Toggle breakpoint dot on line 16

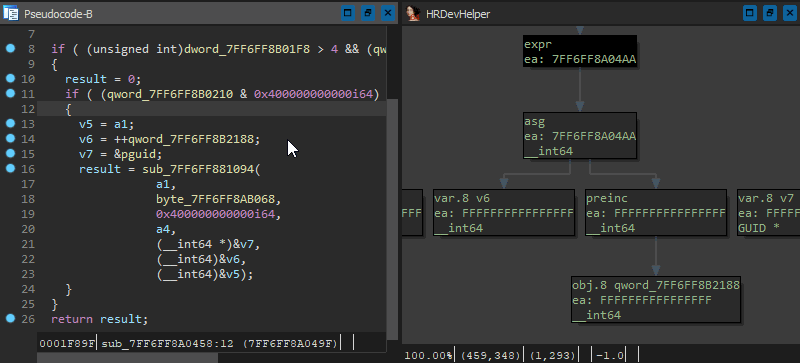(x=10, y=168)
